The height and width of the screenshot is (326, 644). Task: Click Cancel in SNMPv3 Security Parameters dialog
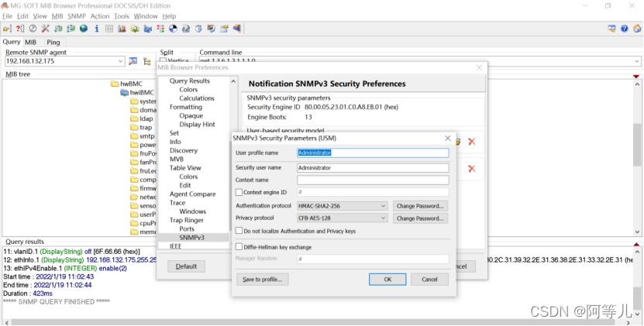pyautogui.click(x=429, y=280)
